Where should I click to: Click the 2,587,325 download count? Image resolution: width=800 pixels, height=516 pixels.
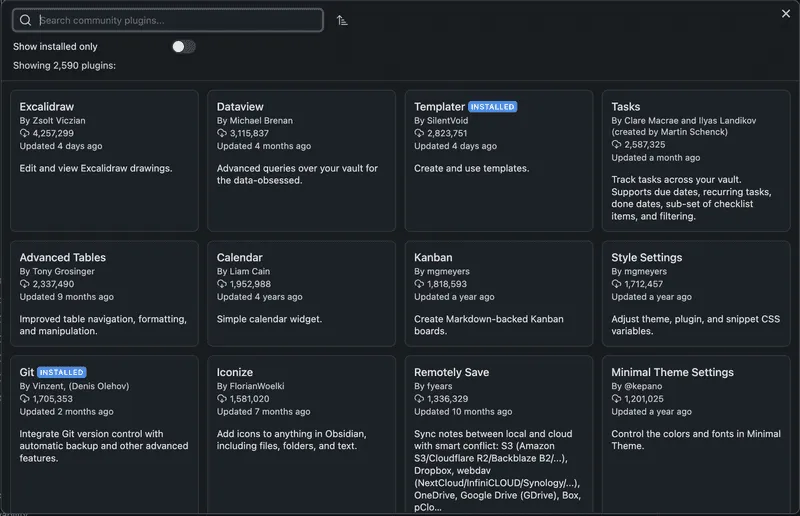point(645,144)
